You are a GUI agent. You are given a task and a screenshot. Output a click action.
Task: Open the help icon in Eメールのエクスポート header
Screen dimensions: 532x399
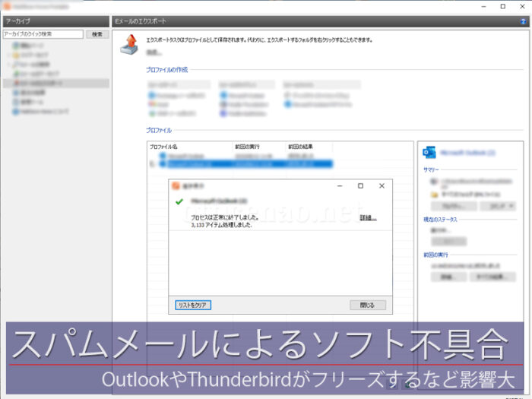point(523,21)
